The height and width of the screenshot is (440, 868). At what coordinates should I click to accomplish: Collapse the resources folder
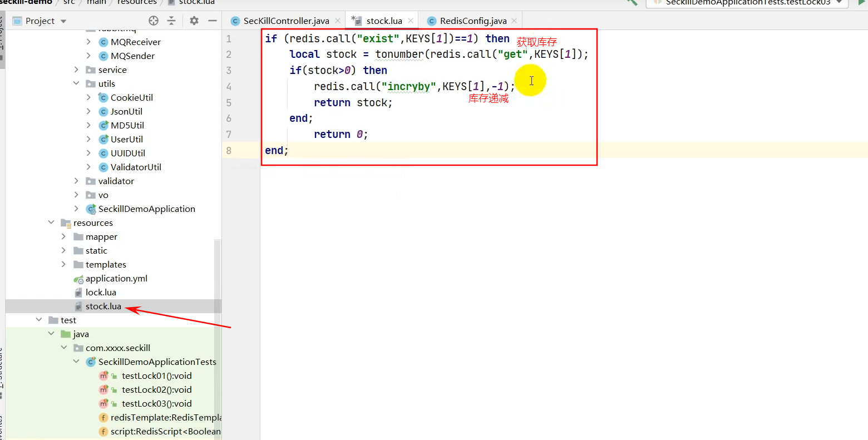click(51, 223)
